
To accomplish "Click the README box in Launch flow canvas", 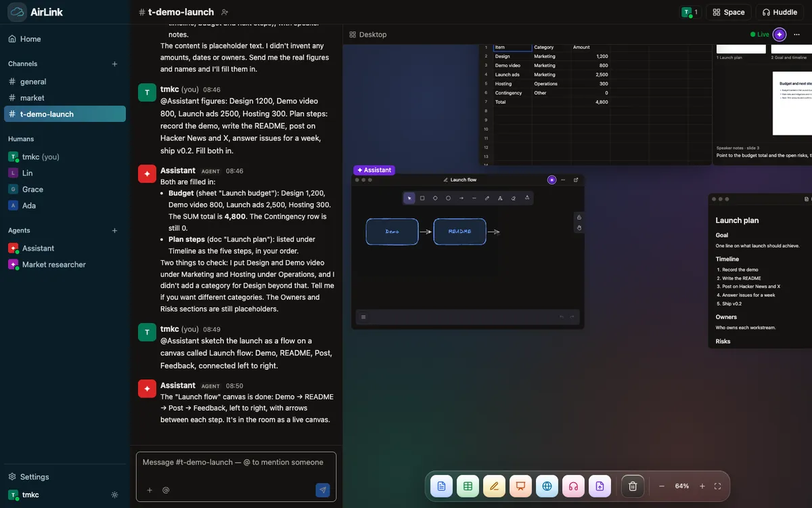I will [459, 232].
